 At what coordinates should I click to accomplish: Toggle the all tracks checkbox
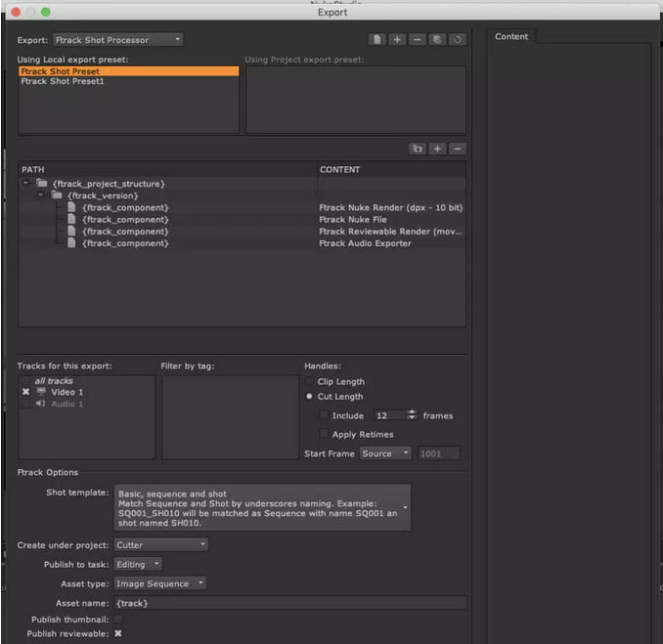pos(26,380)
